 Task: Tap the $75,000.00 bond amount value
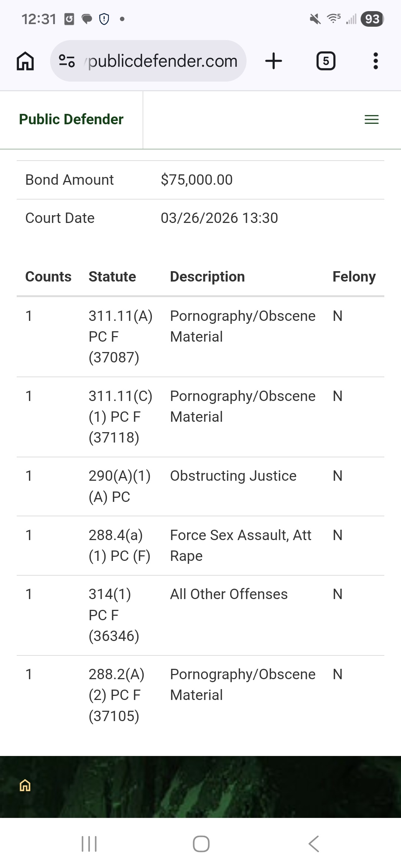(x=196, y=180)
